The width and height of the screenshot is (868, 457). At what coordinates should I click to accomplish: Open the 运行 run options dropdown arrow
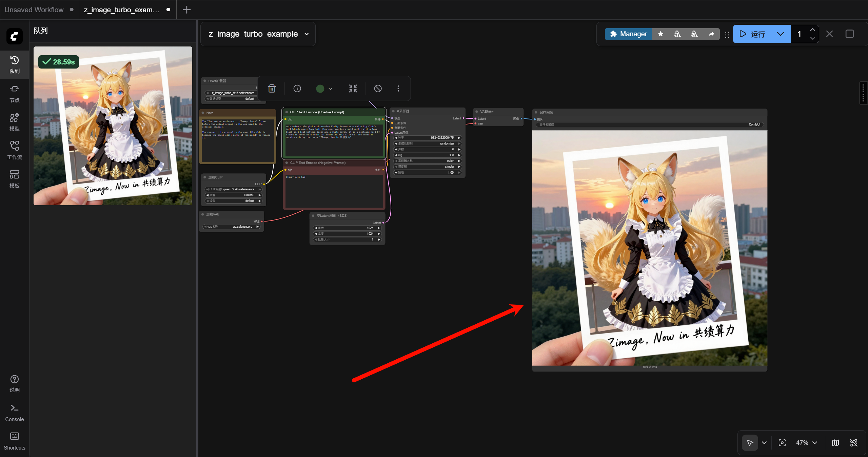click(x=780, y=34)
